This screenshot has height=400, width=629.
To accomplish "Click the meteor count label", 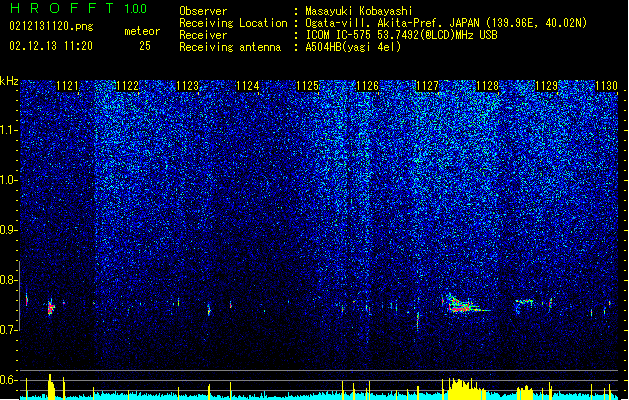I will pyautogui.click(x=142, y=31).
